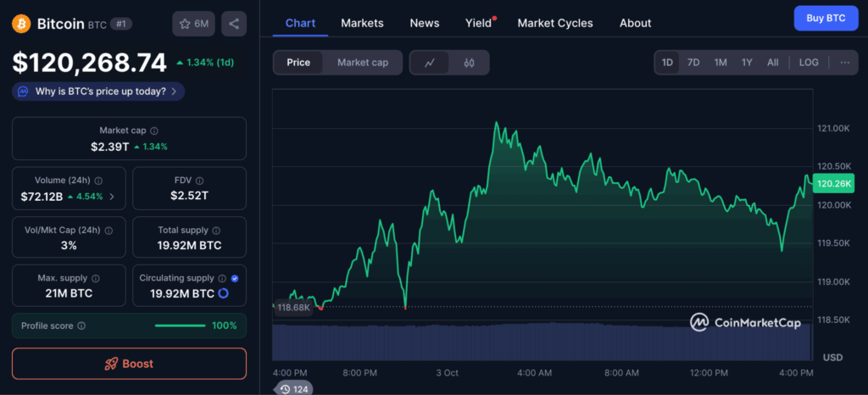Open the Market Cycles tab
This screenshot has width=868, height=395.
pyautogui.click(x=555, y=23)
